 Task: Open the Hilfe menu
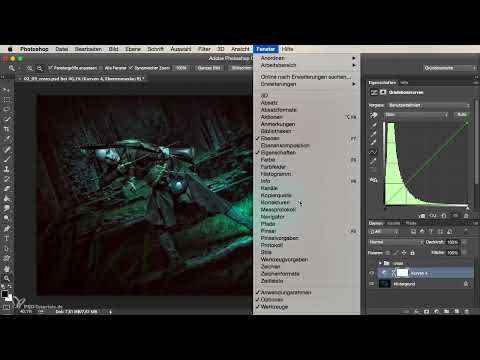[x=287, y=49]
